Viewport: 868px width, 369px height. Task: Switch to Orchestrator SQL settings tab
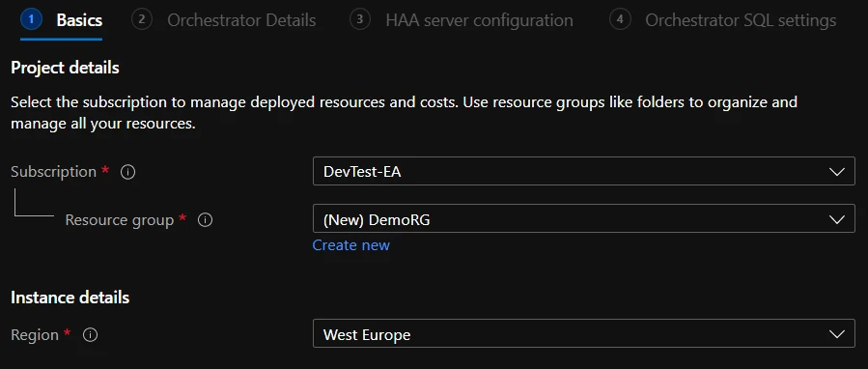click(x=741, y=20)
